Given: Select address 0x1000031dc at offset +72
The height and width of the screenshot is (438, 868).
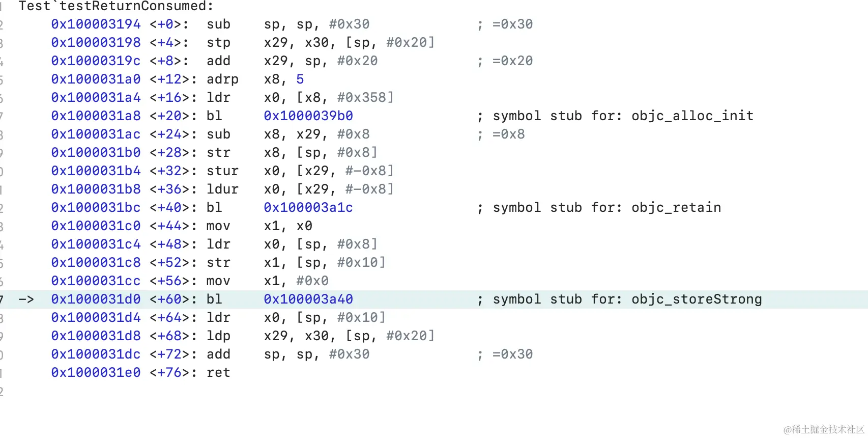Looking at the screenshot, I should (96, 354).
